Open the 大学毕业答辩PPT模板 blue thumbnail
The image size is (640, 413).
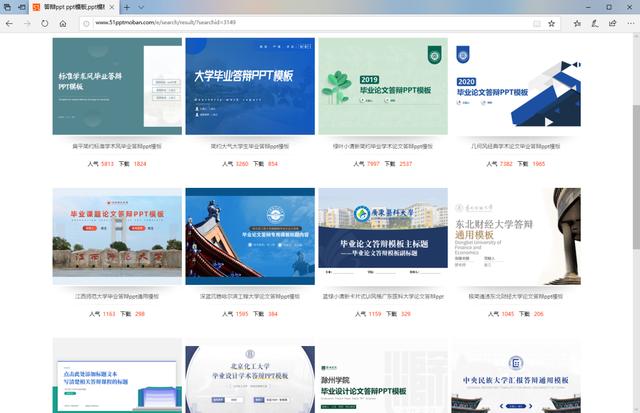(249, 86)
